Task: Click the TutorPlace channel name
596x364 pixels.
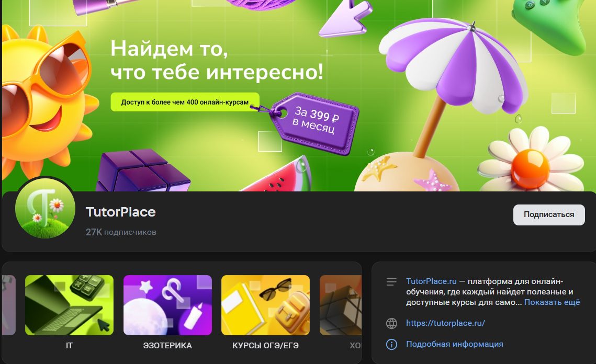Action: click(120, 212)
